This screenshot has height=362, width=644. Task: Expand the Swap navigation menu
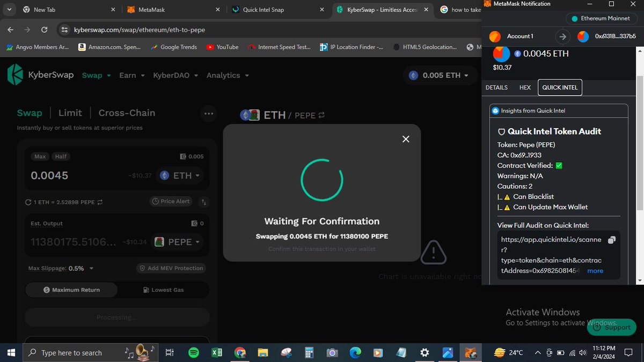tap(97, 75)
